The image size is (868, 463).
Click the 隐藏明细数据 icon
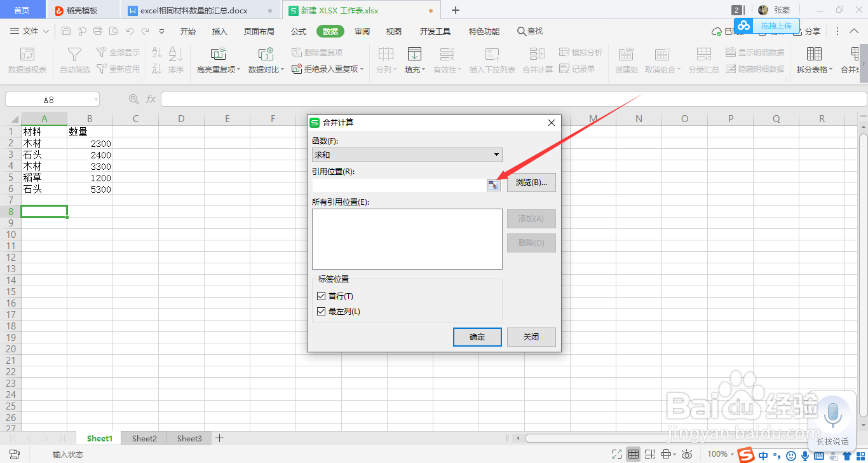(731, 69)
